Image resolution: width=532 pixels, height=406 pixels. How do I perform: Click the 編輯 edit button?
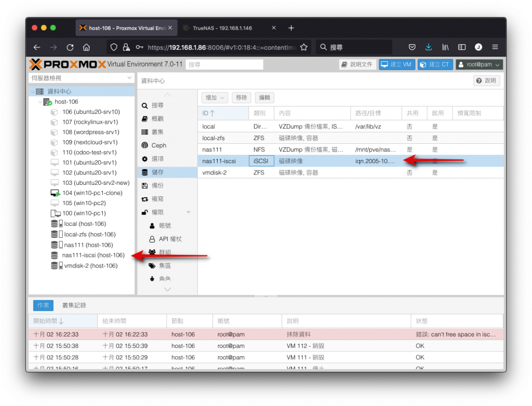coord(264,98)
